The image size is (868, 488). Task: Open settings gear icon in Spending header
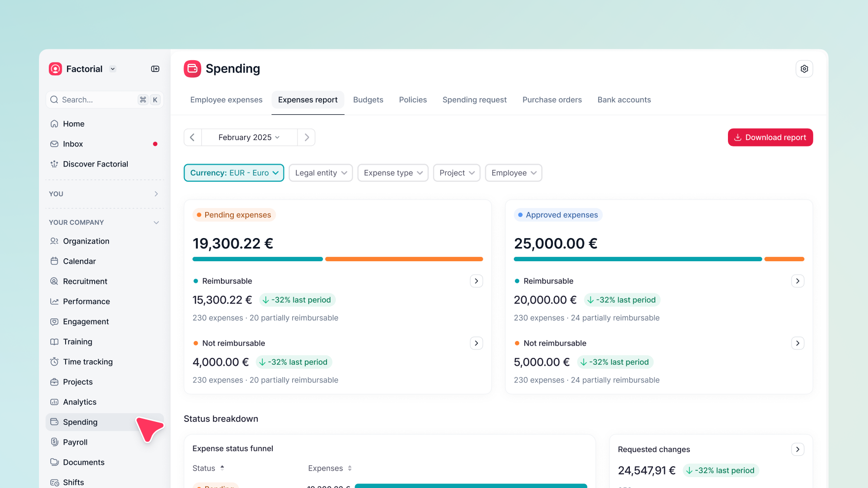click(x=804, y=69)
